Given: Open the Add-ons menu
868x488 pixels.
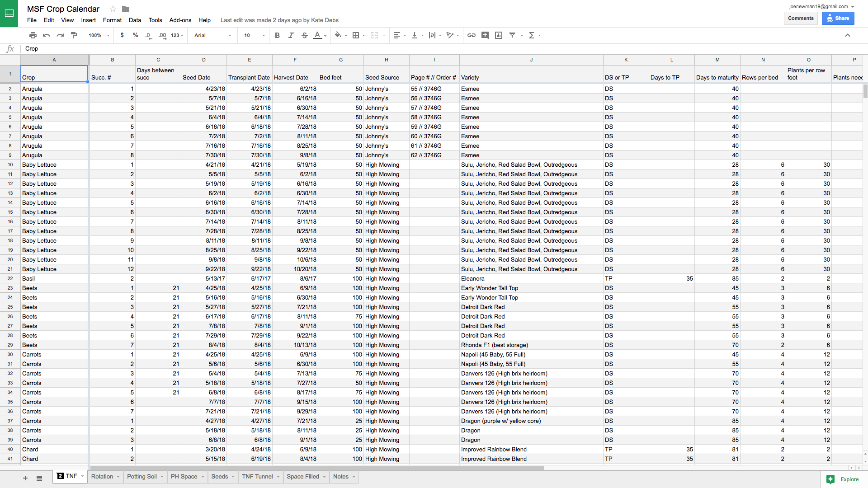Looking at the screenshot, I should [x=180, y=20].
